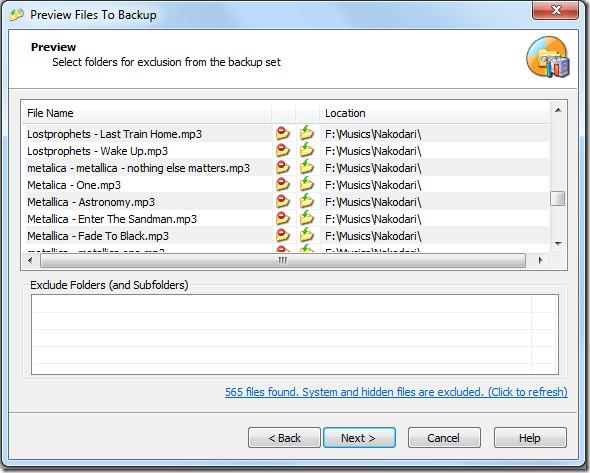This screenshot has width=590, height=473.
Task: Click the file list up scroll arrow
Action: pyautogui.click(x=558, y=110)
